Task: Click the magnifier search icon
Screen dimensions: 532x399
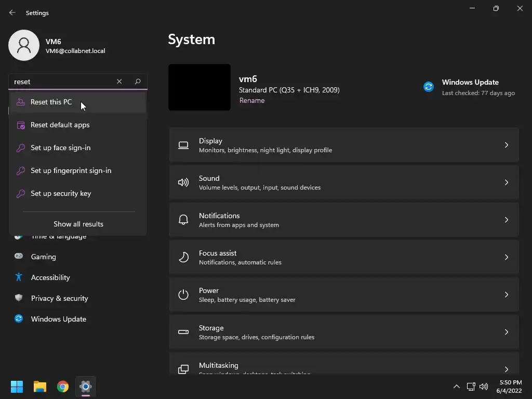Action: point(137,82)
